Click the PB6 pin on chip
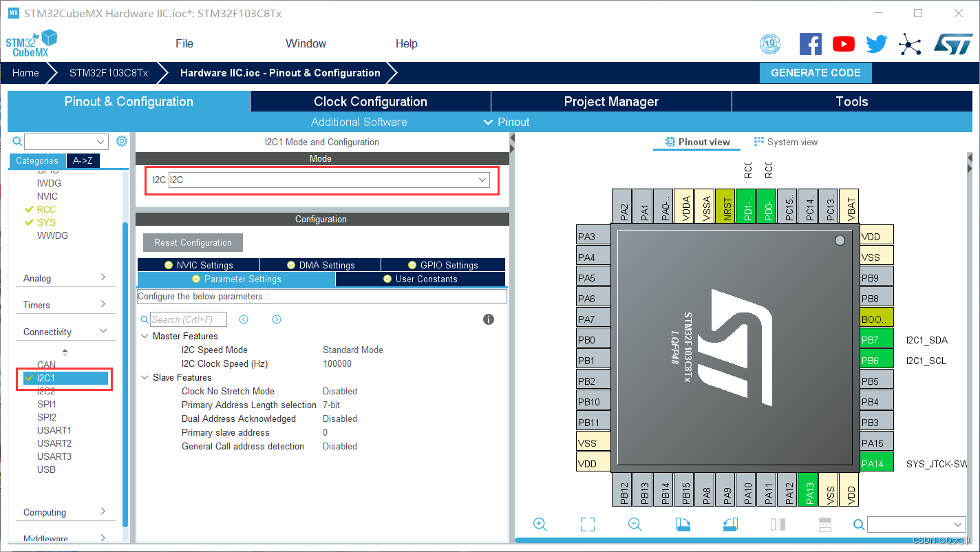Screen dimensions: 980x552 [x=877, y=360]
